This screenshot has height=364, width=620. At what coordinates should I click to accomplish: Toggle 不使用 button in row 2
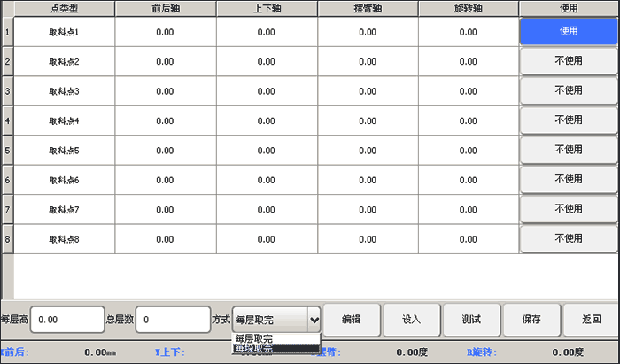coord(568,61)
